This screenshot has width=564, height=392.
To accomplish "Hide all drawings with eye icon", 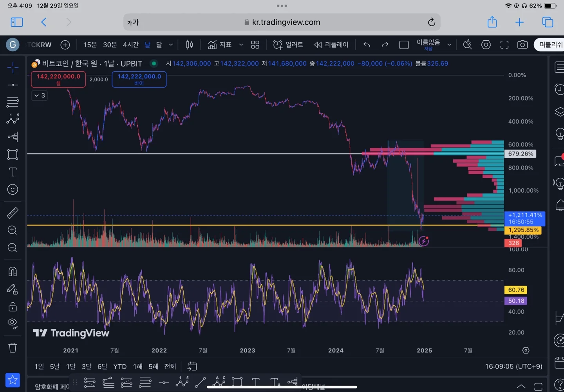I will point(13,324).
